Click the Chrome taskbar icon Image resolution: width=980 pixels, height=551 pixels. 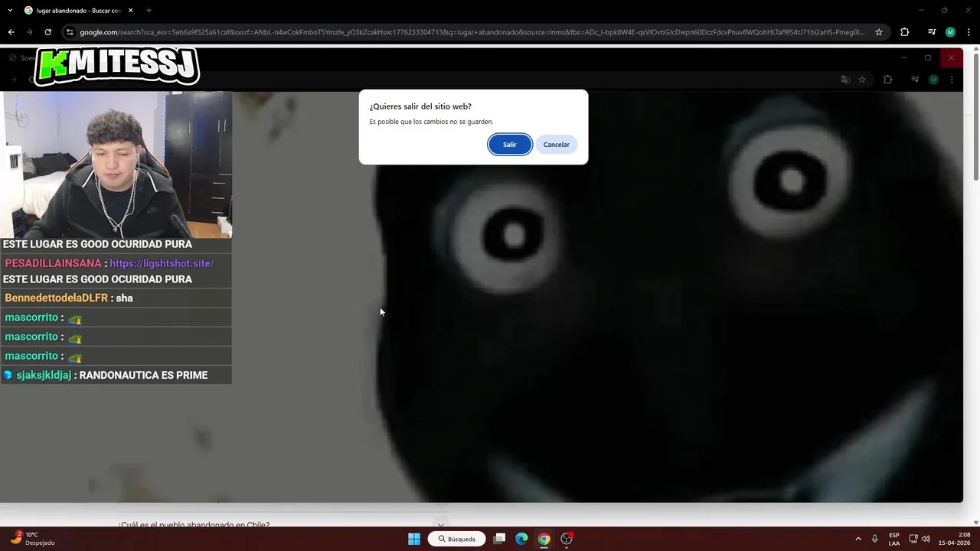tap(544, 539)
